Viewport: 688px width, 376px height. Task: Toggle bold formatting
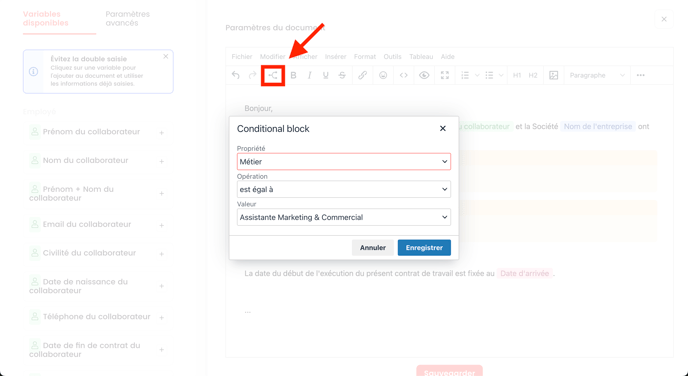294,75
